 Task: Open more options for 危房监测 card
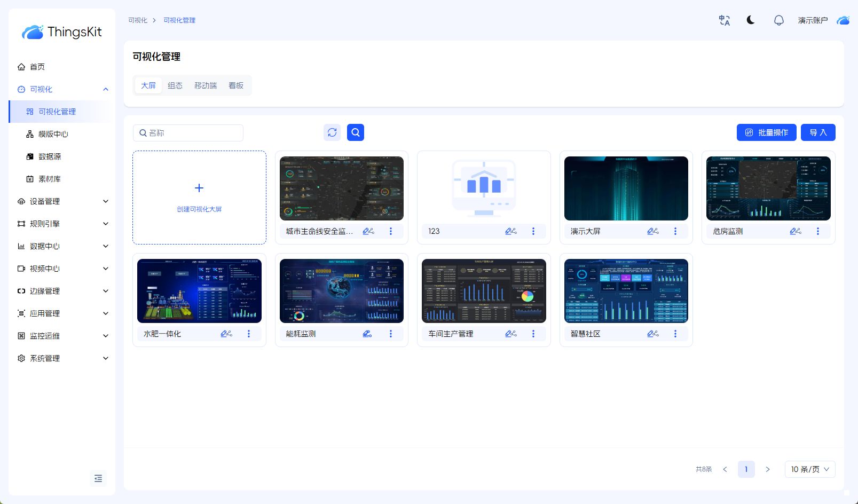click(818, 231)
